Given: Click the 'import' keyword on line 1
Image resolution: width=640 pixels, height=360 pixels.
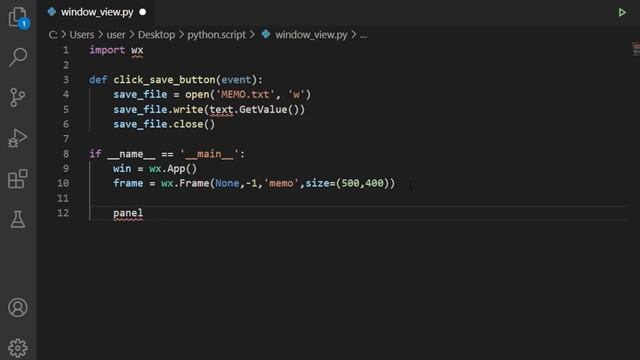Looking at the screenshot, I should click(107, 50).
